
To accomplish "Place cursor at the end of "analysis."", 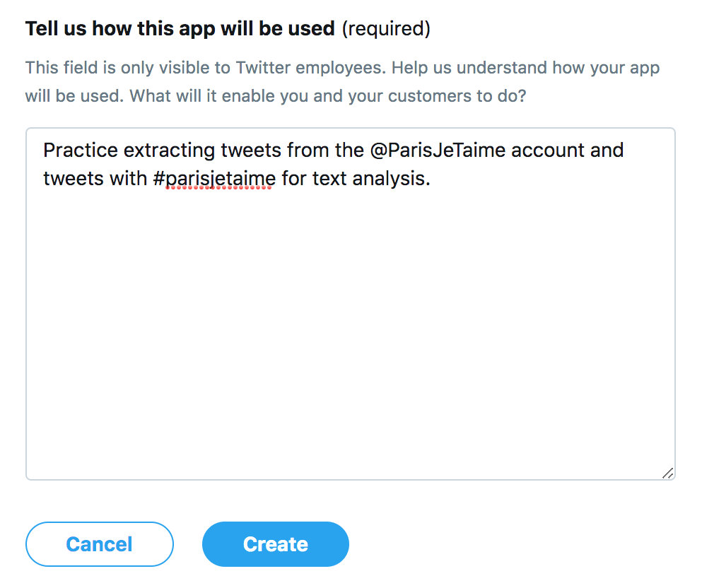I will click(431, 179).
